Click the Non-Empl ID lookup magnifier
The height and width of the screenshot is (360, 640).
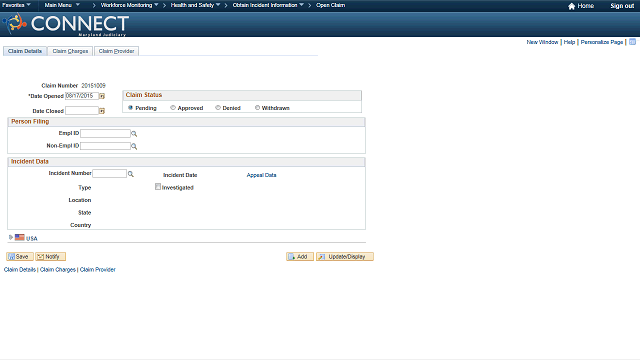point(134,146)
